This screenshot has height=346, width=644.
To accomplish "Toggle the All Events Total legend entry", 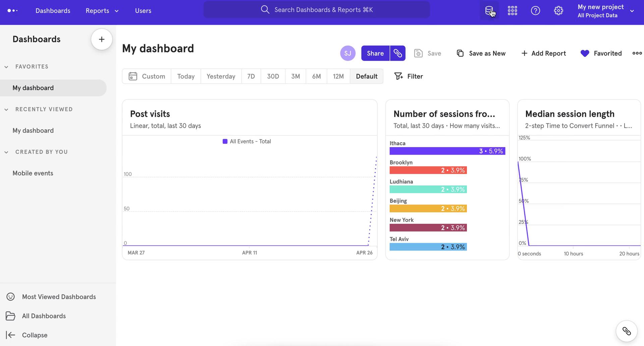I will [247, 141].
